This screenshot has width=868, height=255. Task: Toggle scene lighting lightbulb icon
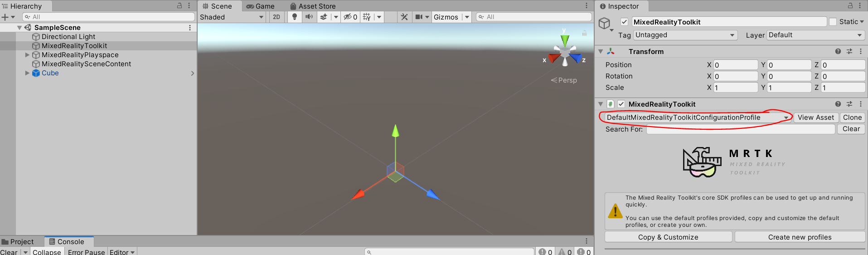[295, 17]
